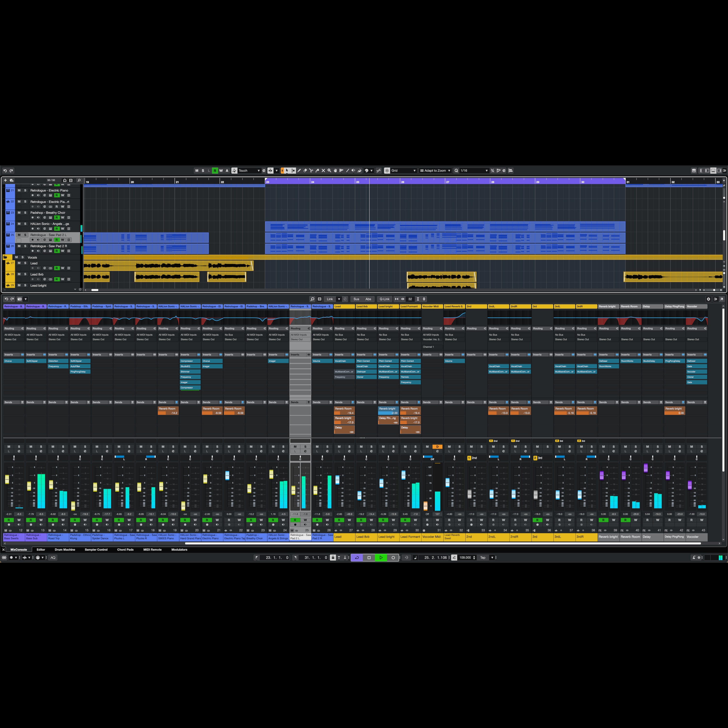Mute the Retrologue - Electric Piano track
The image size is (728, 728).
[19, 190]
